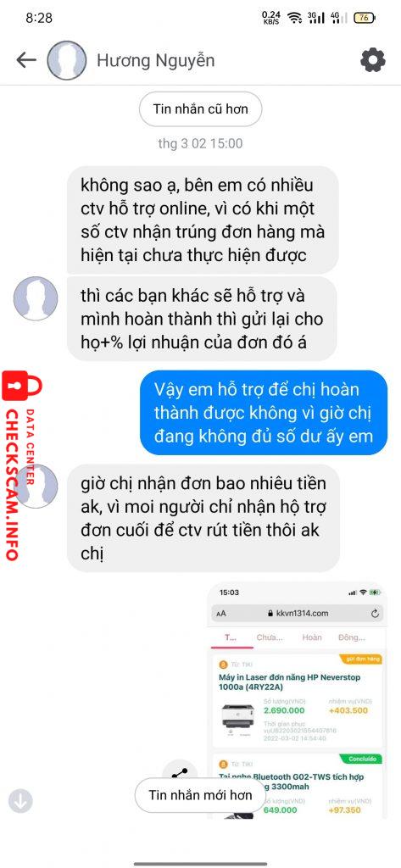
Task: Tap the battery indicator in status bar
Action: pos(364,18)
